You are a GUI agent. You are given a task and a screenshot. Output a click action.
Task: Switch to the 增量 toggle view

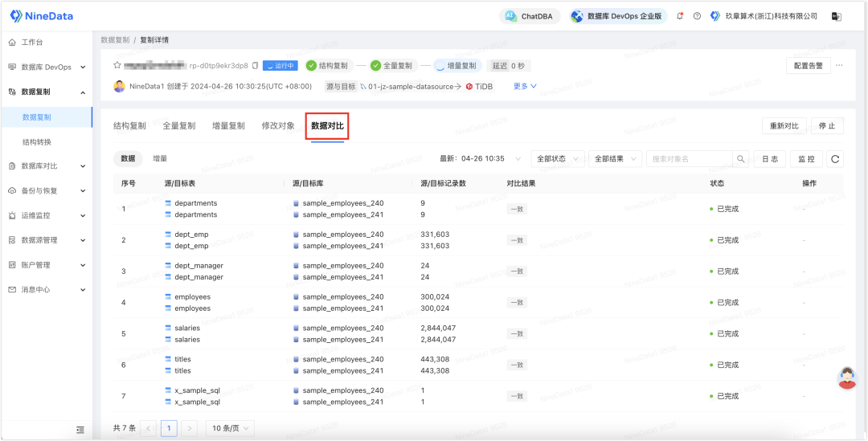160,158
